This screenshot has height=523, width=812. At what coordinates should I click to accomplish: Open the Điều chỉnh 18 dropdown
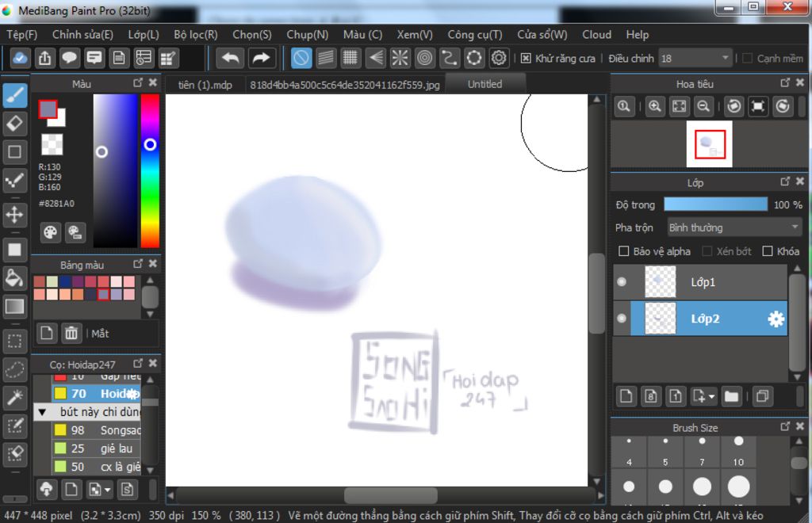tap(695, 59)
